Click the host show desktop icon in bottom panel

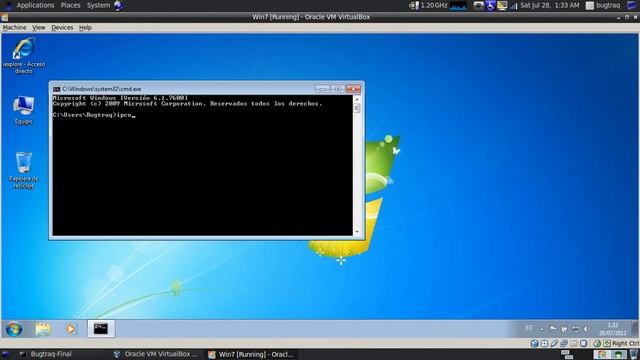[5, 354]
